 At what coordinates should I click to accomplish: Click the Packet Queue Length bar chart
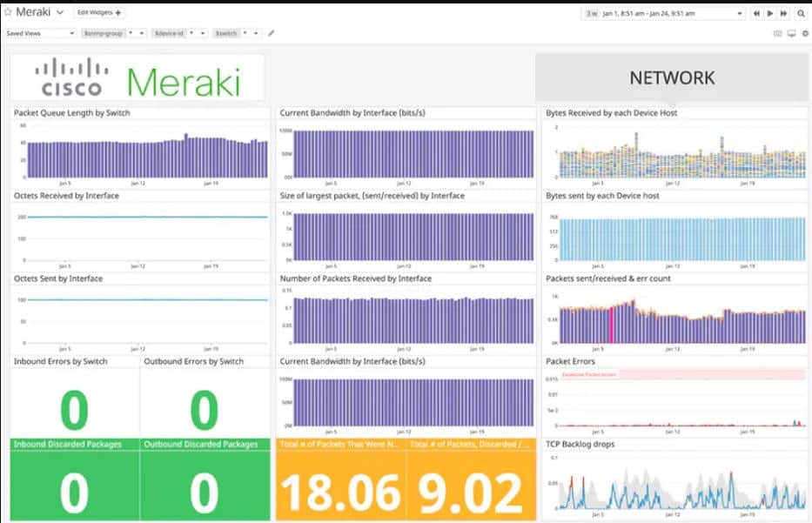click(x=148, y=156)
